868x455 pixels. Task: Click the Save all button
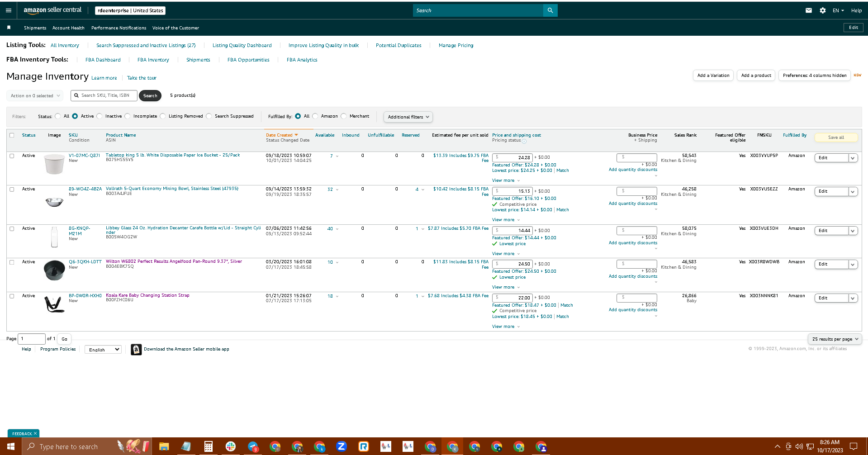tap(836, 137)
